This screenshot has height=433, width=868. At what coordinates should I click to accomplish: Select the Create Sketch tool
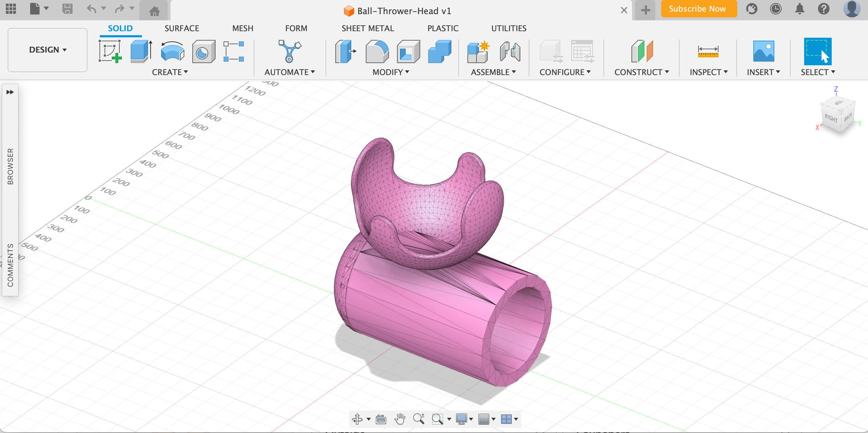click(x=110, y=52)
